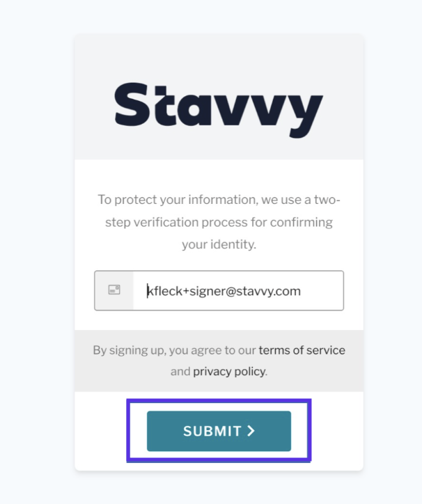The image size is (422, 504).
Task: Open the privacy policy link
Action: 229,371
